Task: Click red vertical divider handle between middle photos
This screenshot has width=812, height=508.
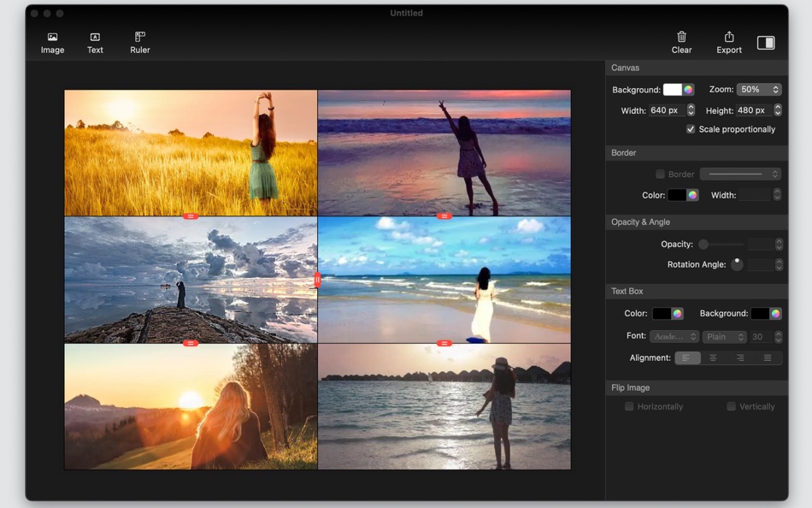Action: point(317,280)
